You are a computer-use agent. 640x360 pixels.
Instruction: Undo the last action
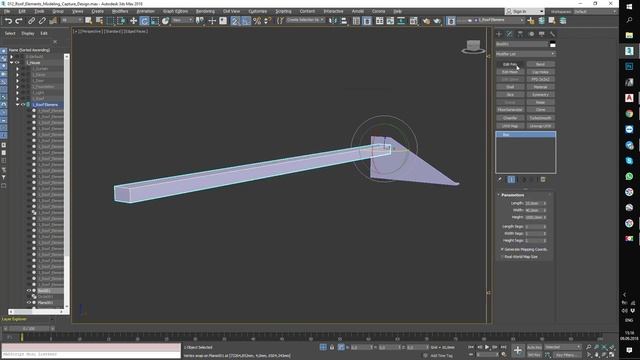(8, 20)
